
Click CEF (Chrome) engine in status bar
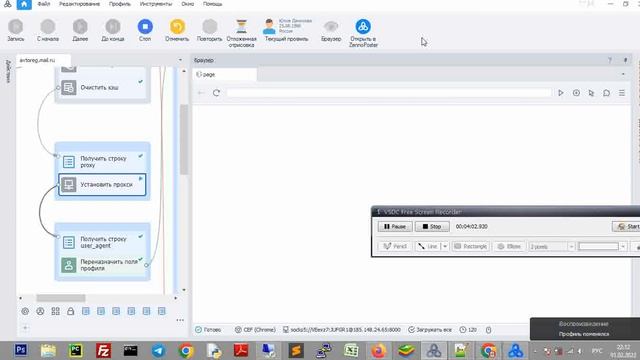255,330
